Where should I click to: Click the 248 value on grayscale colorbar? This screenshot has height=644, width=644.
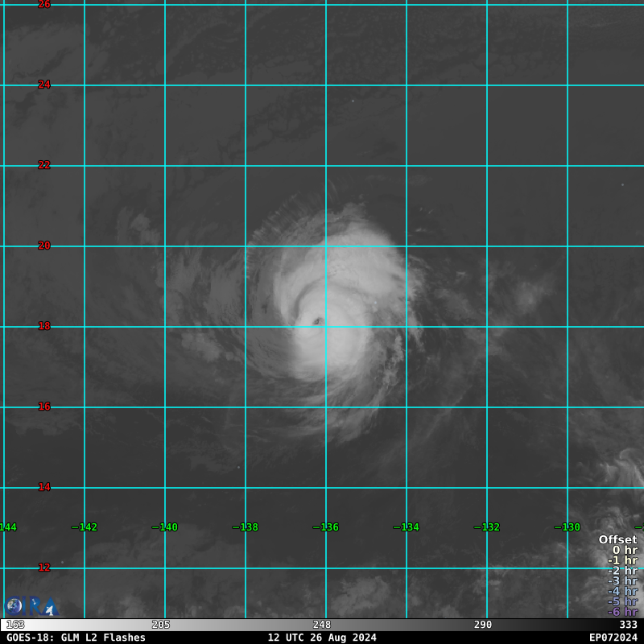(x=321, y=625)
